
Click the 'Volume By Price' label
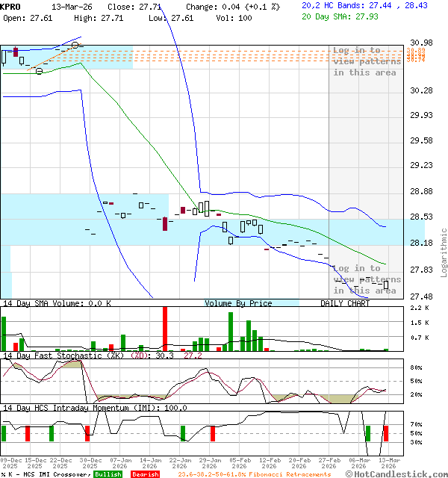pyautogui.click(x=238, y=303)
